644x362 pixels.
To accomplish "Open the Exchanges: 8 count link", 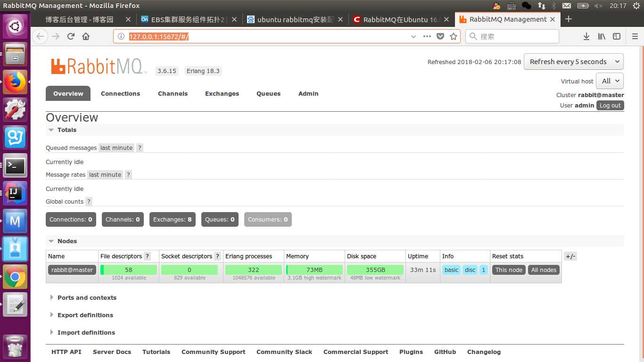I will coord(173,220).
